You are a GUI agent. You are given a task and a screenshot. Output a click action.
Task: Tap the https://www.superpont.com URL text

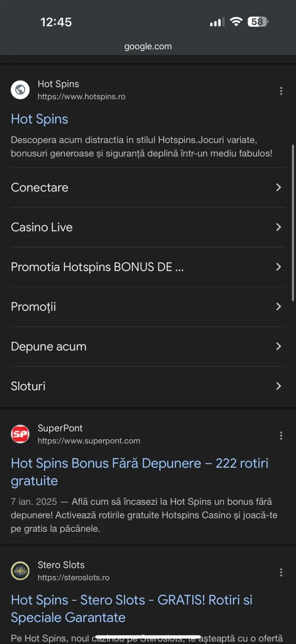click(x=89, y=441)
